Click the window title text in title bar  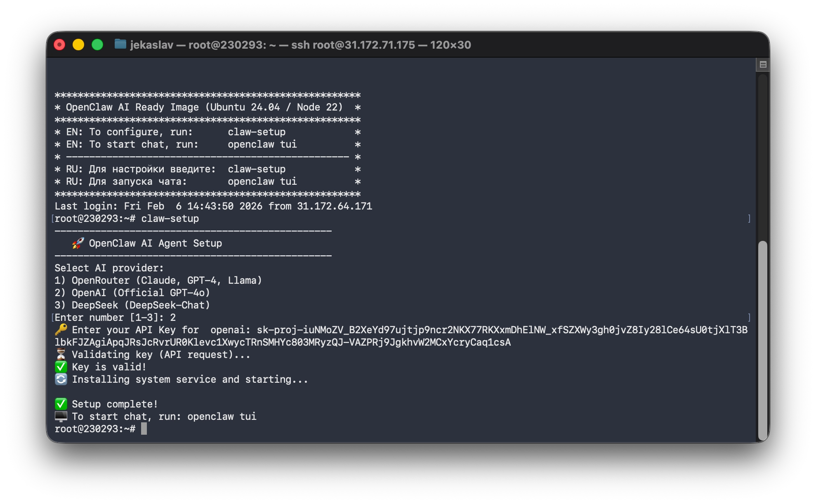(x=300, y=45)
